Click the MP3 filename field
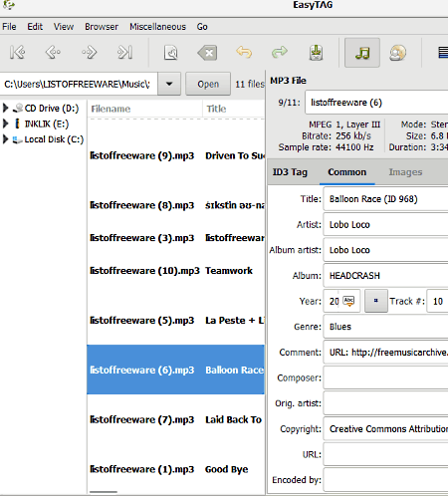 tap(376, 103)
